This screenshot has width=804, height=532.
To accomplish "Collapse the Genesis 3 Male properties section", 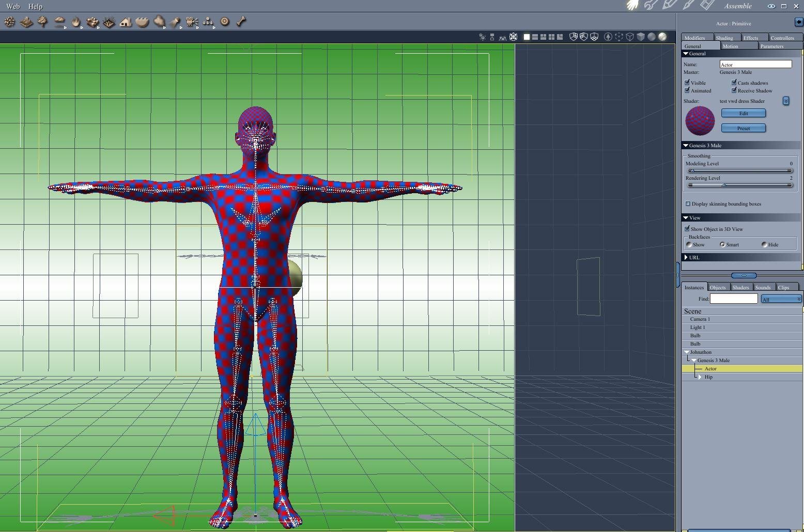I will point(686,146).
